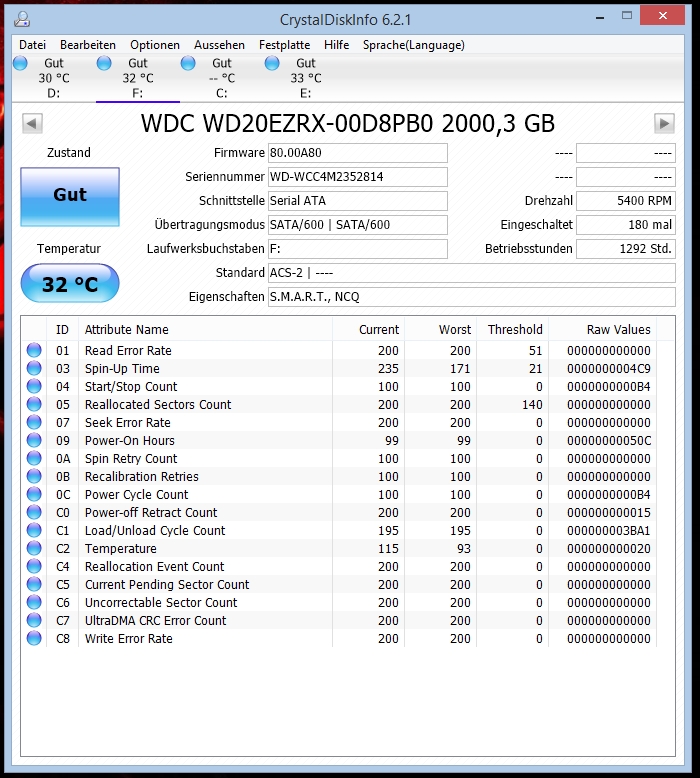Select drive E: status orb
This screenshot has width=700, height=778.
pyautogui.click(x=272, y=64)
